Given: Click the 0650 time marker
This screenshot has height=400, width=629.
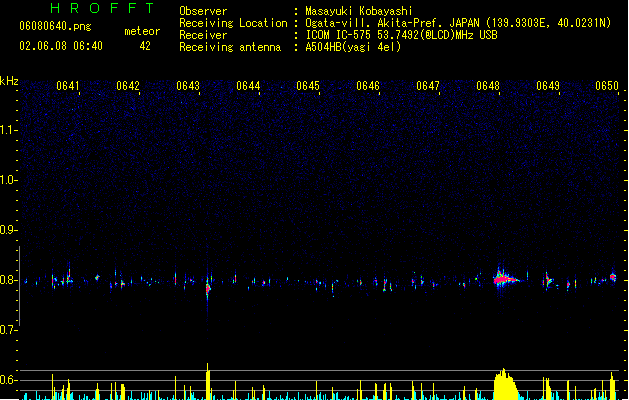Looking at the screenshot, I should [607, 86].
